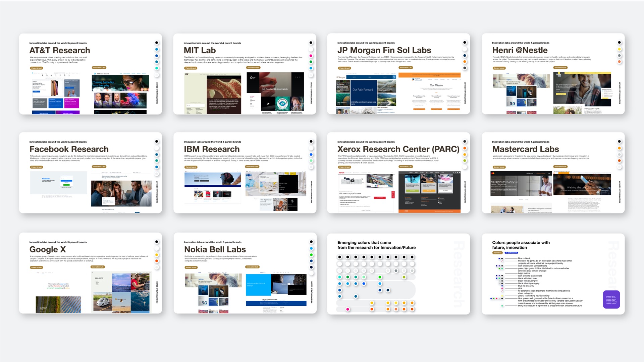Select the olive green swatch on Xerox PARC slide
Image resolution: width=644 pixels, height=362 pixels.
(x=465, y=161)
